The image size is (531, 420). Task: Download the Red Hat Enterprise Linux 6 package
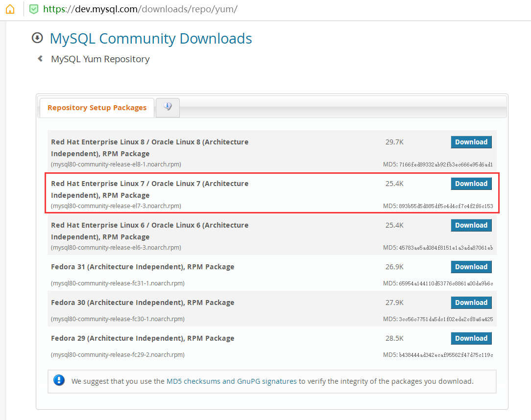[x=471, y=225]
